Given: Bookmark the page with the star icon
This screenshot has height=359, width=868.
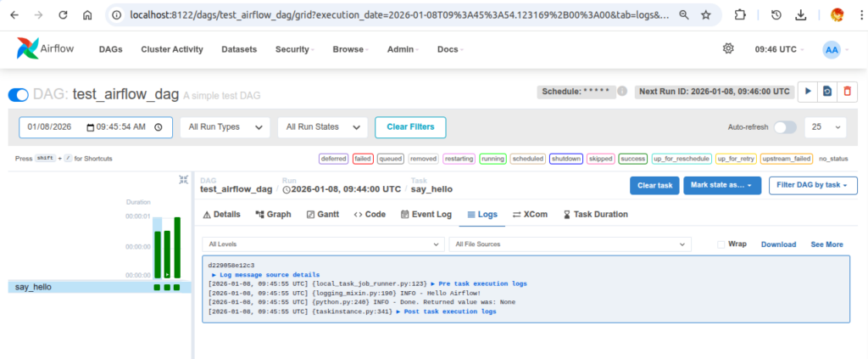Looking at the screenshot, I should tap(705, 15).
